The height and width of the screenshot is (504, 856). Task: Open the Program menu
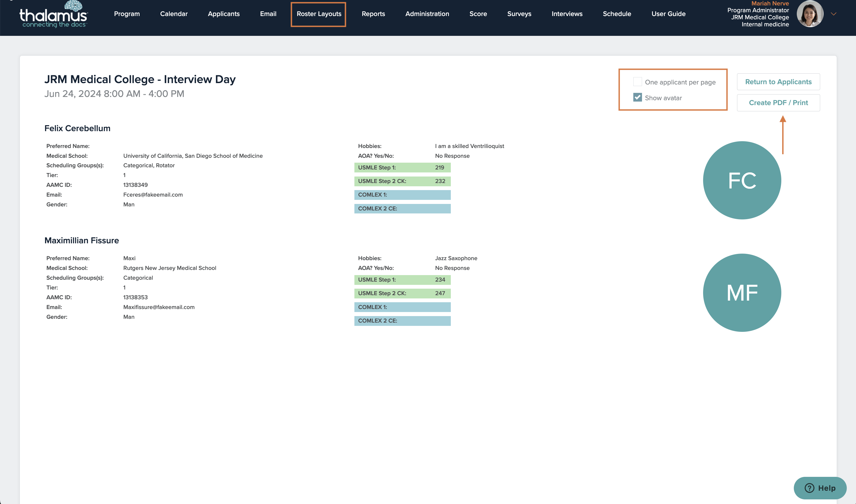tap(127, 14)
